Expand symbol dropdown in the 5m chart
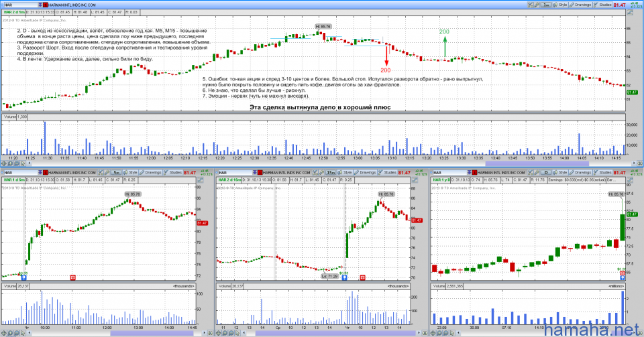 [40, 173]
